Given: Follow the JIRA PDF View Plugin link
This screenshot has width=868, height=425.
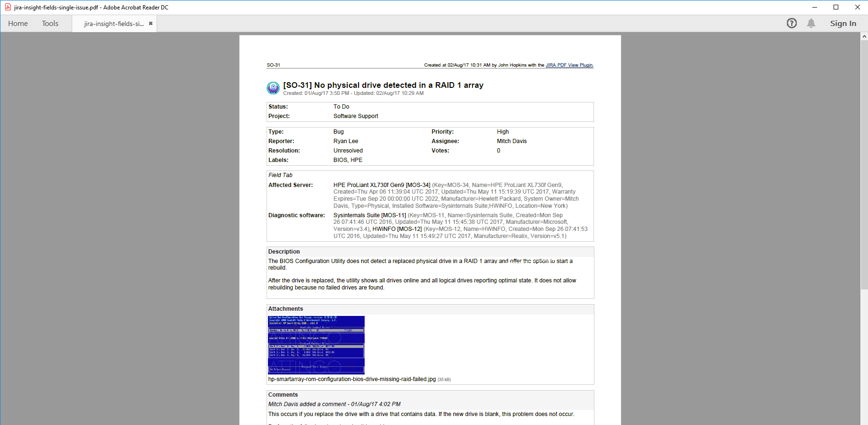Looking at the screenshot, I should [569, 65].
